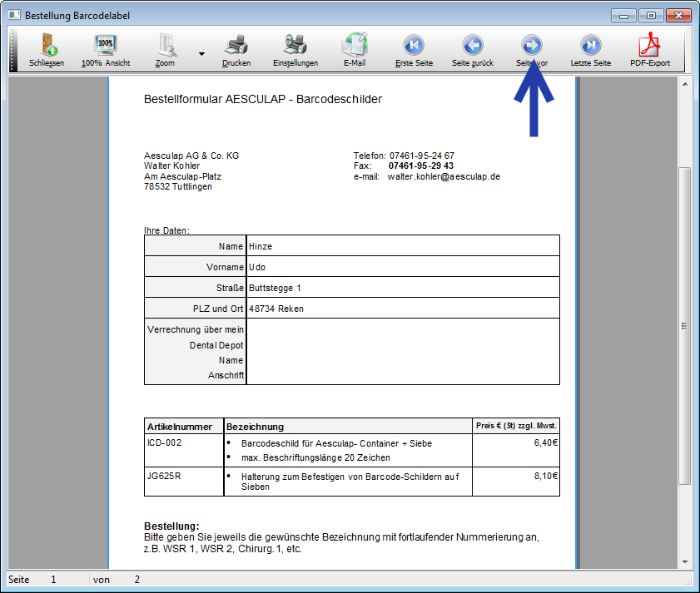Close the Bestellung Barcodelabel window
The height and width of the screenshot is (593, 700).
(x=678, y=16)
